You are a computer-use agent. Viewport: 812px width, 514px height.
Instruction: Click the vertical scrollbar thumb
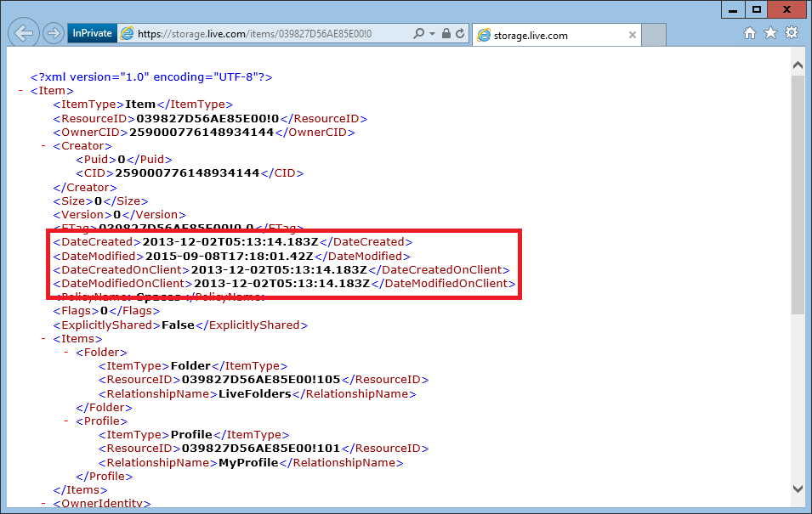click(x=798, y=194)
